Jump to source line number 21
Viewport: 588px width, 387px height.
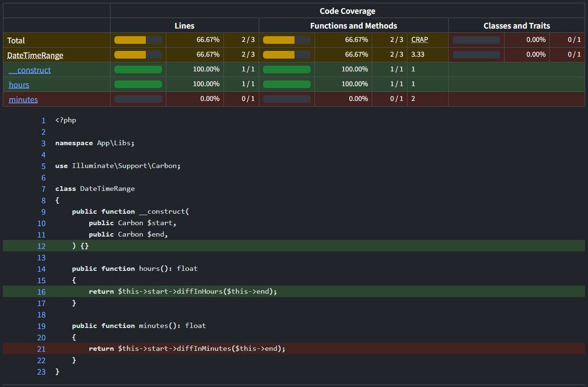point(41,349)
